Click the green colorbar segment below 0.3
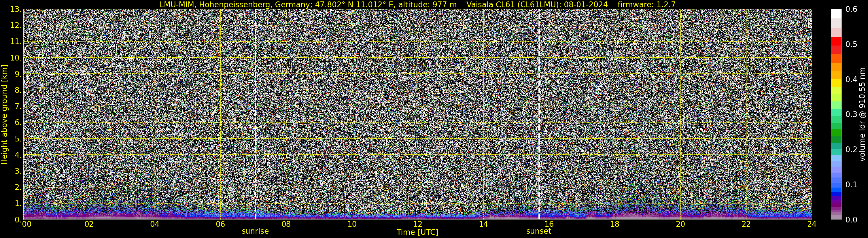The height and width of the screenshot is (238, 868). tap(836, 133)
